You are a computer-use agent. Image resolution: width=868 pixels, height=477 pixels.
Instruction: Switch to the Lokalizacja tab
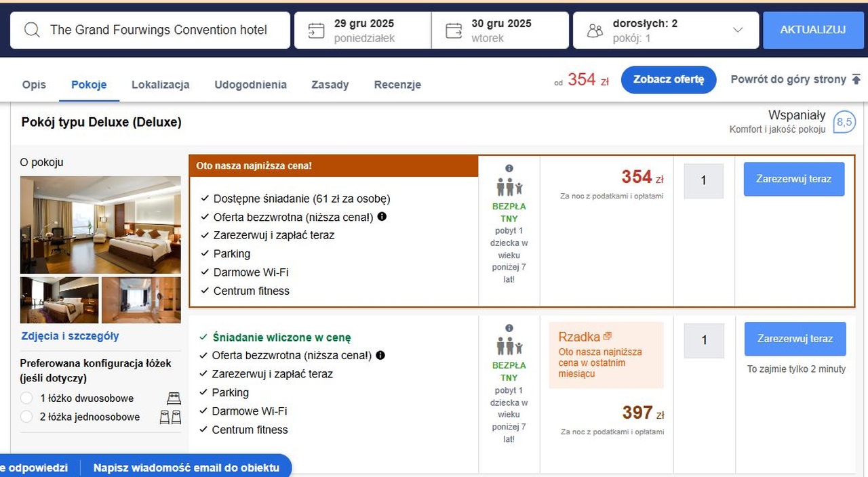pos(160,85)
